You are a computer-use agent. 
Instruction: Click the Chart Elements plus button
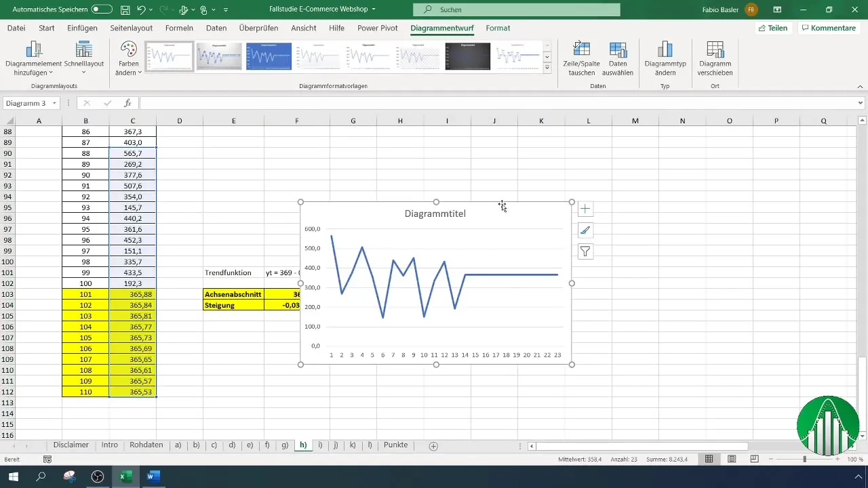585,209
